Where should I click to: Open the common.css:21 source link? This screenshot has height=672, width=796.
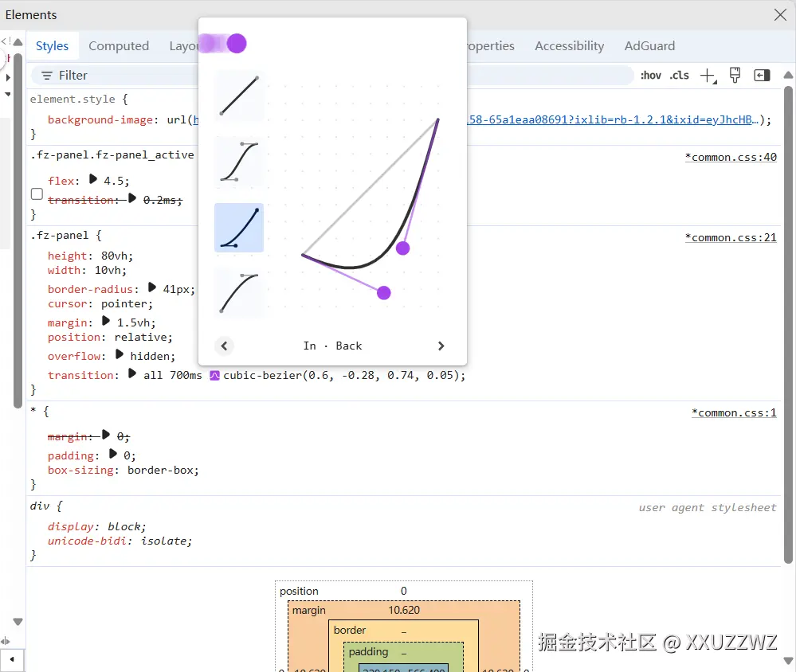pyautogui.click(x=731, y=237)
